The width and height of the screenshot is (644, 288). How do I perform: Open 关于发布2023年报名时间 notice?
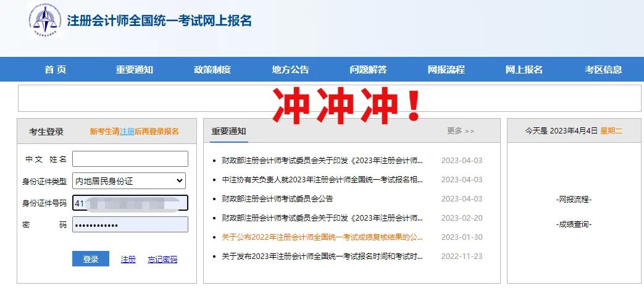322,256
